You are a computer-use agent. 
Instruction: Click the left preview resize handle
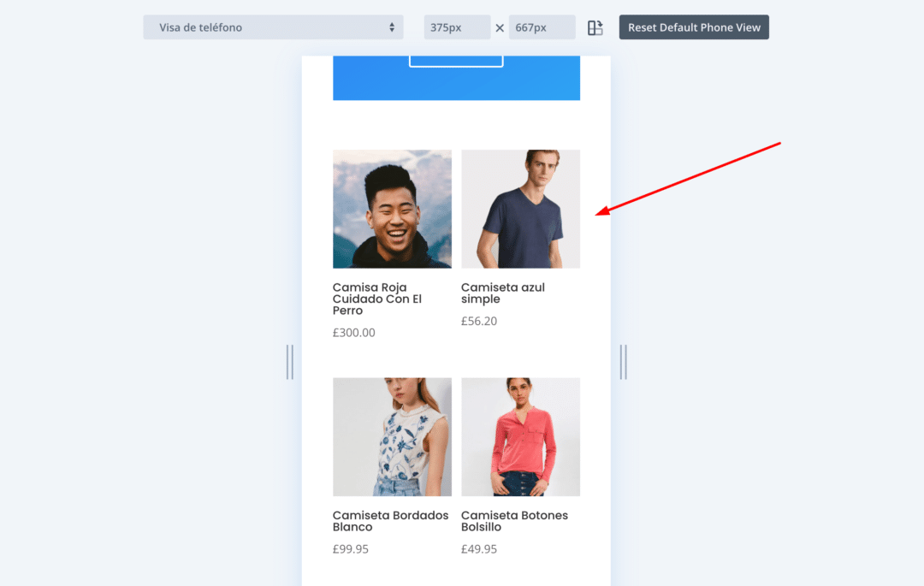[290, 362]
